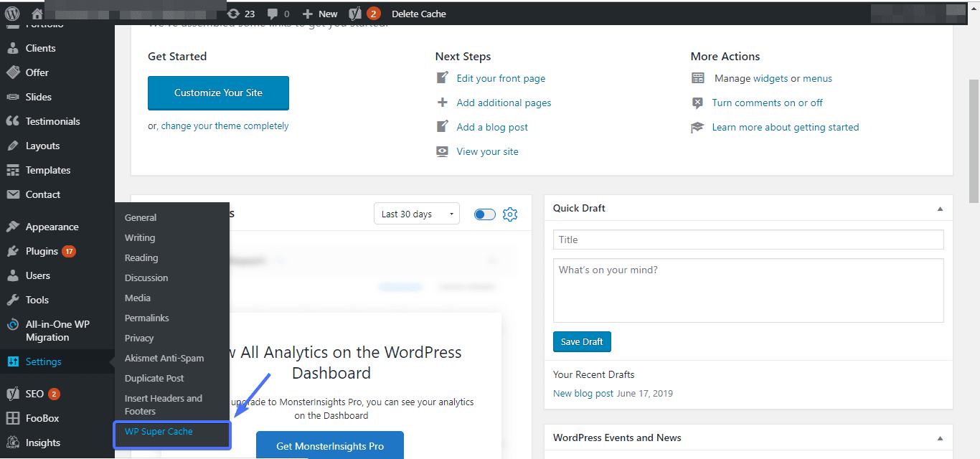Click the Customize Your Site button
This screenshot has width=980, height=459.
coord(218,93)
